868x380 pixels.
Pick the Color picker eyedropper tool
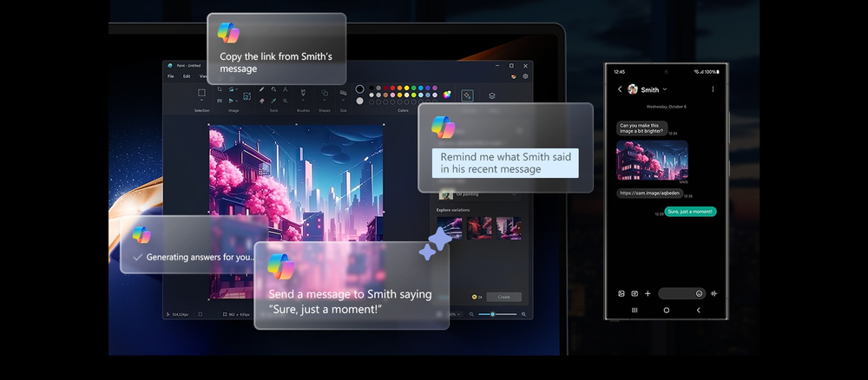[273, 101]
